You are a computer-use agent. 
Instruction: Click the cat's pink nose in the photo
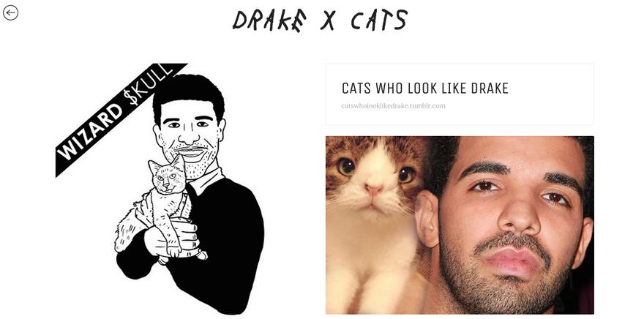pyautogui.click(x=374, y=189)
